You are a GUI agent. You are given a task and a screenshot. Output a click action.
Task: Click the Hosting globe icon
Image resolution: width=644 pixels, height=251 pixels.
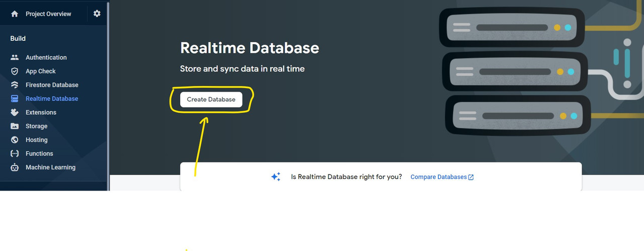15,140
